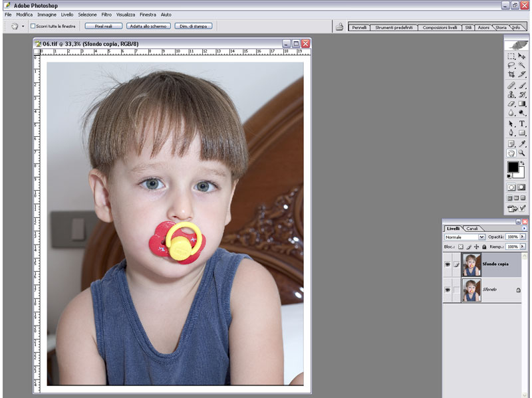Select the Type tool
Image resolution: width=532 pixels, height=398 pixels.
point(522,124)
